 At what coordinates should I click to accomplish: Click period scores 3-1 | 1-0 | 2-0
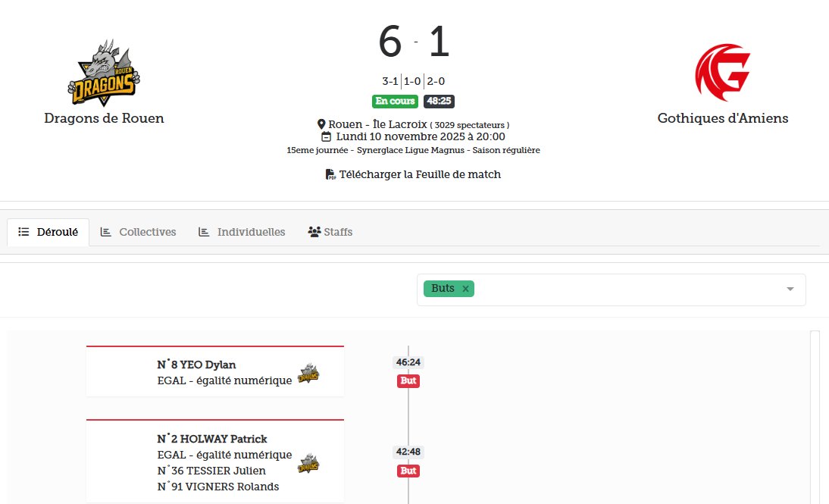414,81
